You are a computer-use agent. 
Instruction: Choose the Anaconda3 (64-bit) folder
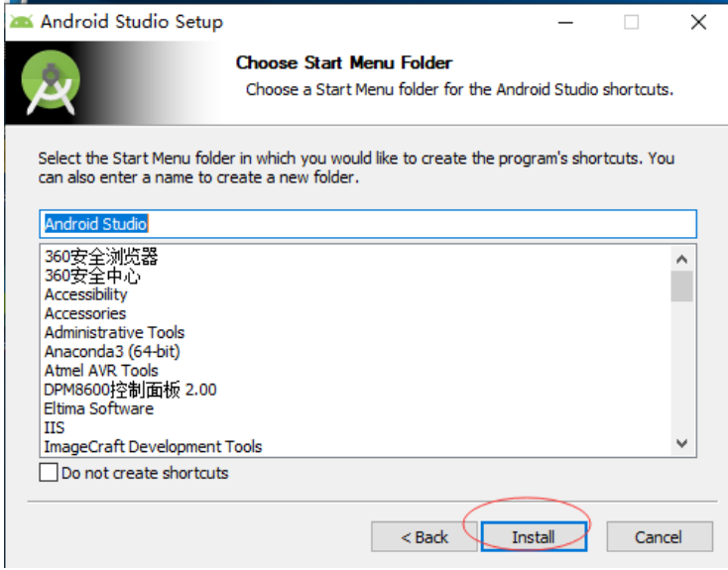(112, 351)
